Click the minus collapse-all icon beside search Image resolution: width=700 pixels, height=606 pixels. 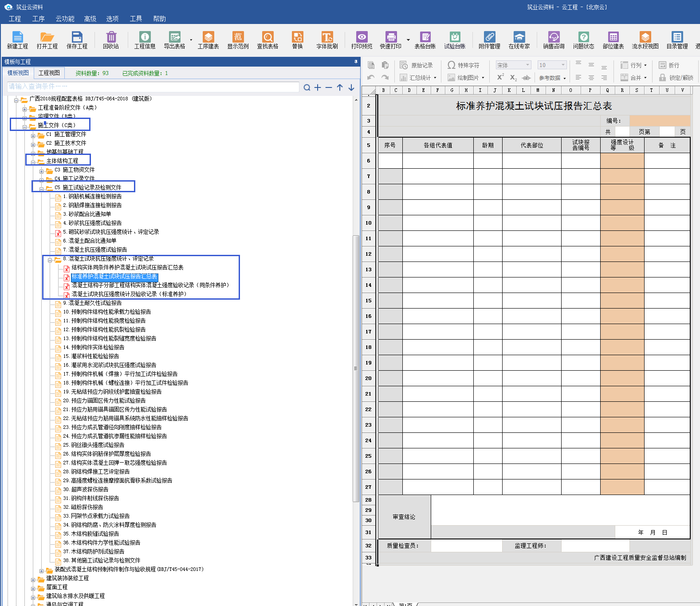(329, 87)
